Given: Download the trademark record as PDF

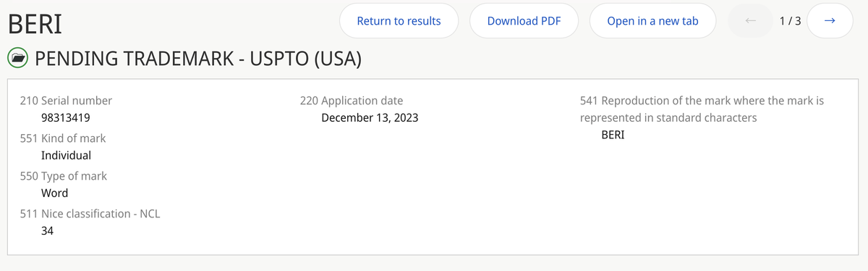Looking at the screenshot, I should [524, 20].
